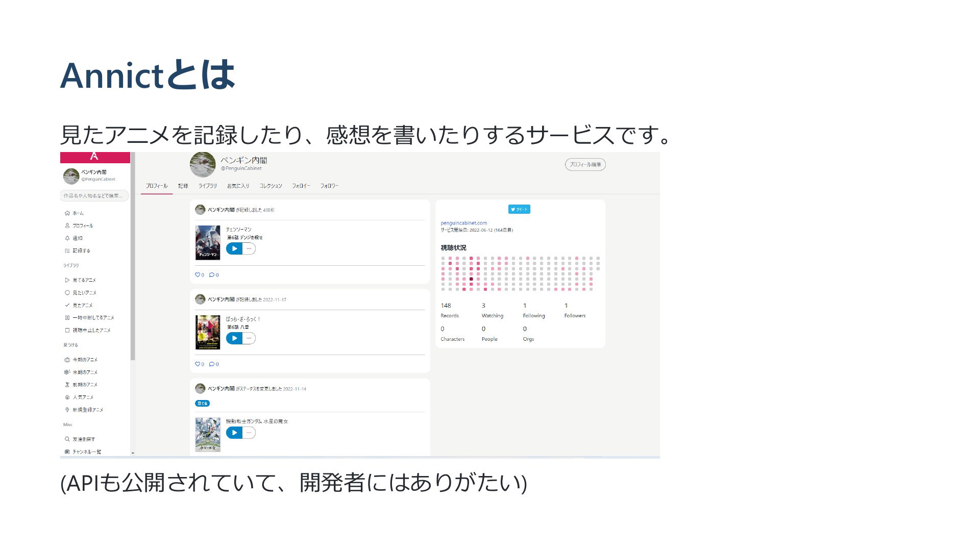Open the 0 People stat
980x551 pixels.
point(489,334)
